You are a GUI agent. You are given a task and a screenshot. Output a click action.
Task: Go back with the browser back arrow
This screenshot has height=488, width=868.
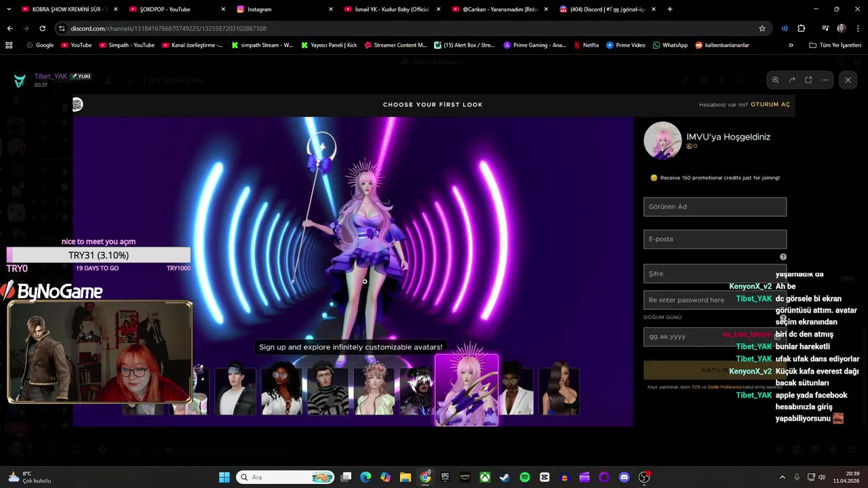click(9, 28)
